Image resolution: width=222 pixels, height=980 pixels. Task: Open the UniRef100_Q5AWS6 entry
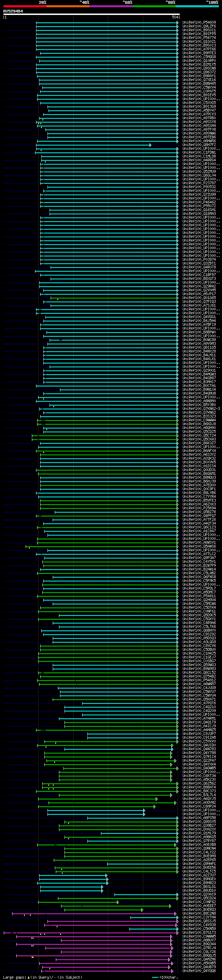point(199,546)
